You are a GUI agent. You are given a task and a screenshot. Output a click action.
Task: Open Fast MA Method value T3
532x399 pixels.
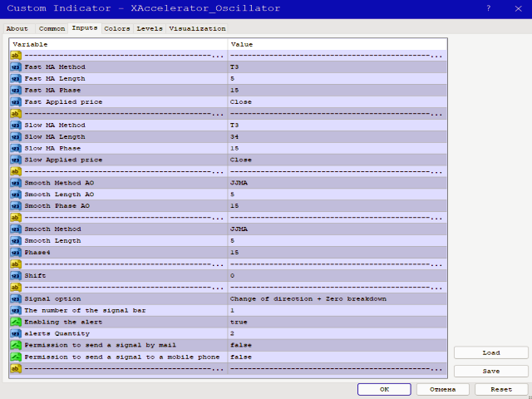(x=337, y=66)
